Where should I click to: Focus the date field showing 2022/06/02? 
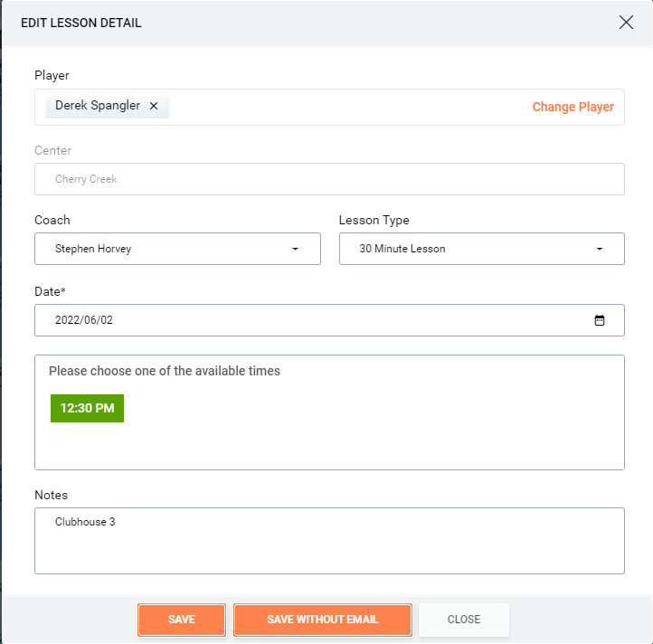tap(329, 320)
